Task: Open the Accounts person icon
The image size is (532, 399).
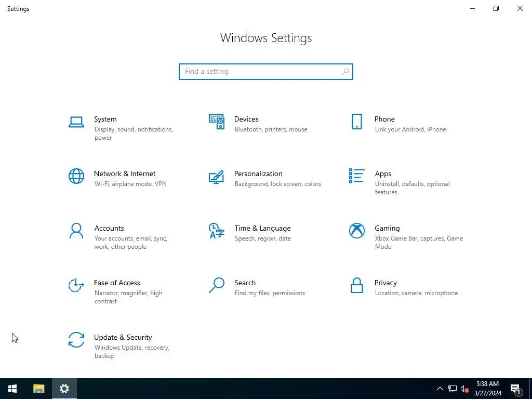Action: (x=76, y=231)
